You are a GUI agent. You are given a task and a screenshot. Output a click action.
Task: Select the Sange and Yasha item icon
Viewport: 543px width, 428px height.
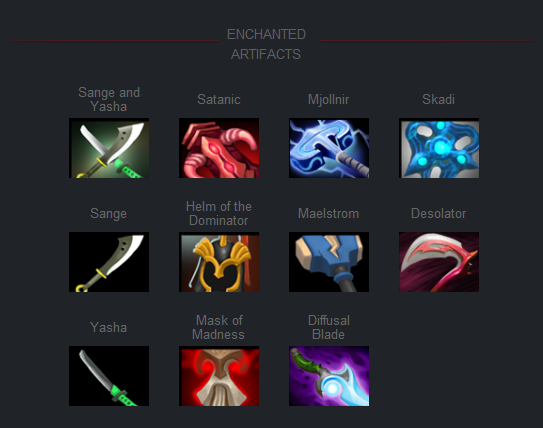pyautogui.click(x=109, y=148)
